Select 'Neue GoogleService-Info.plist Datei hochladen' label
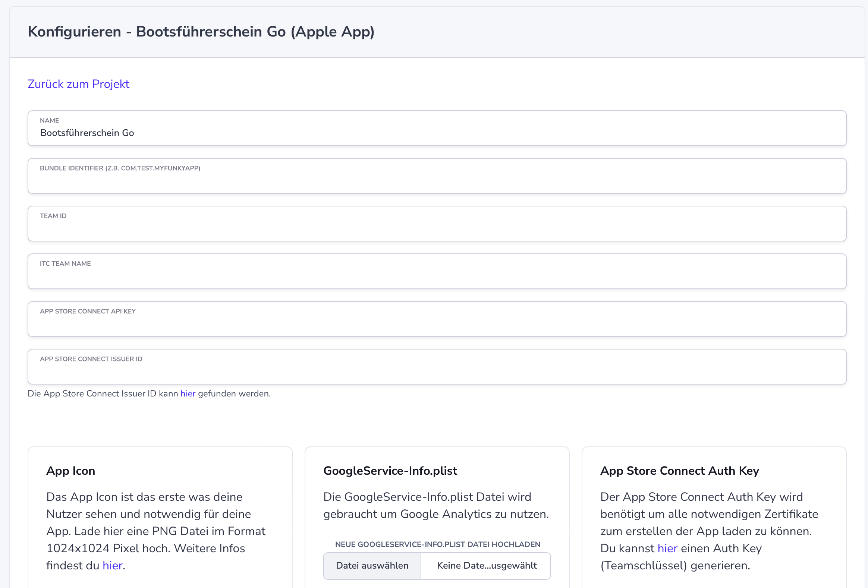The width and height of the screenshot is (868, 588). tap(437, 544)
